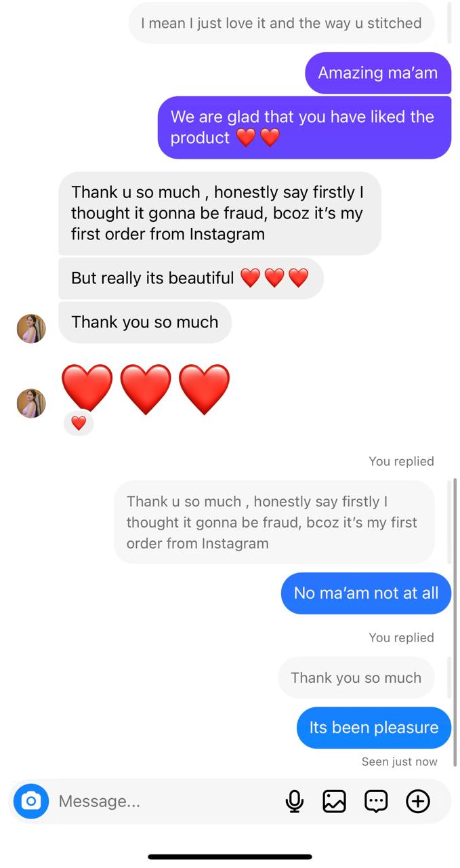Tap the 'No ma'am not at all' bubble

pyautogui.click(x=366, y=593)
